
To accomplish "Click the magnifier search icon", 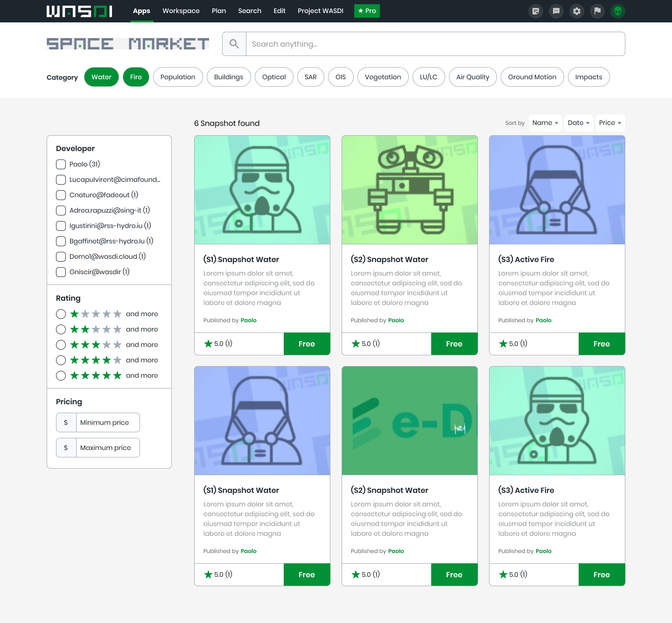I will coord(234,44).
